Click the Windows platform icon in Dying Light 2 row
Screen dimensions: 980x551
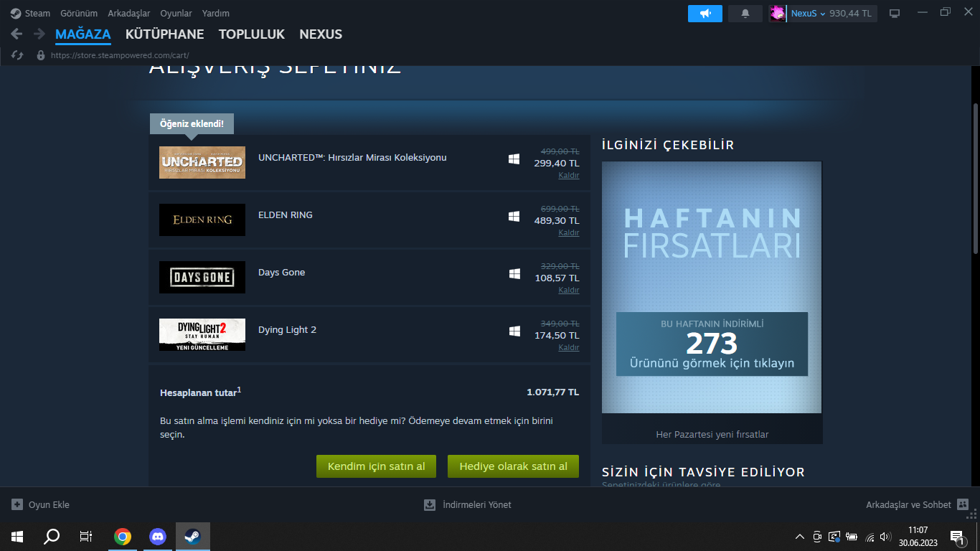(x=514, y=331)
